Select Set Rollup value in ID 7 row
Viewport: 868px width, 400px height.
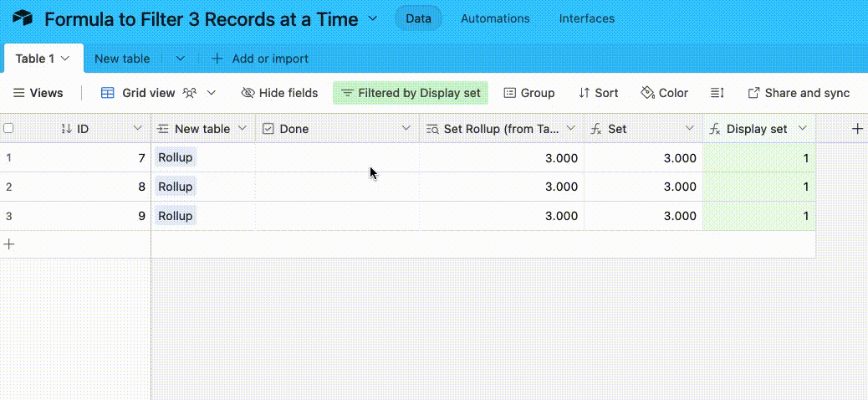502,158
